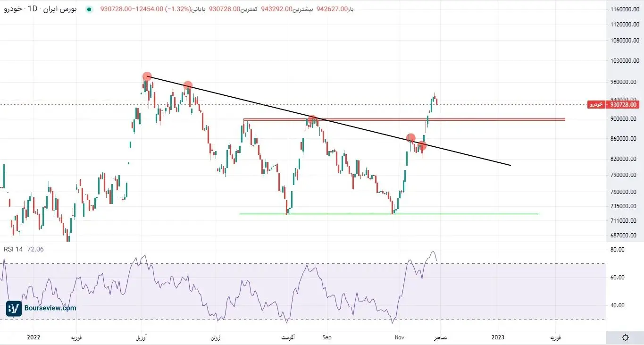Click the red خودرو 930728.00 price tag
644x345 pixels.
(613, 105)
